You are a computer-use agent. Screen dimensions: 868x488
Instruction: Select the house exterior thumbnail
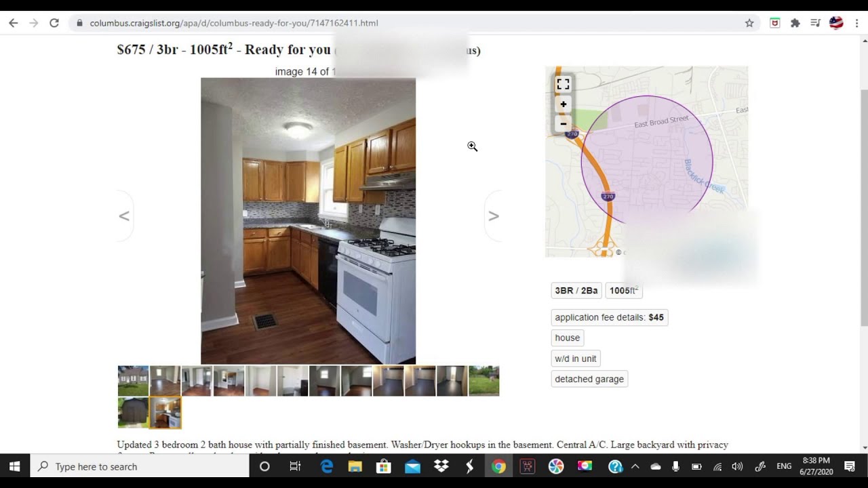pos(133,381)
